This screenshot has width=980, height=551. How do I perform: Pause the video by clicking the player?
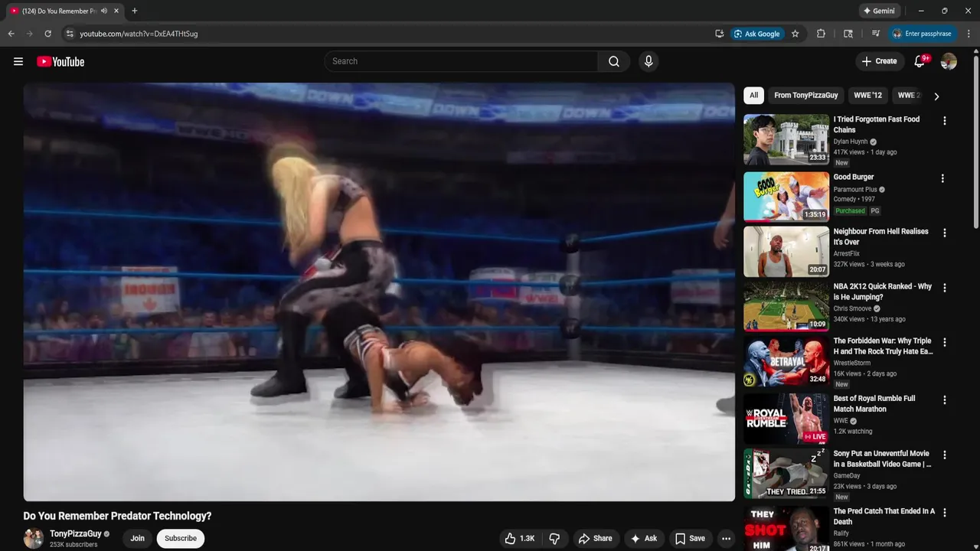pos(379,292)
